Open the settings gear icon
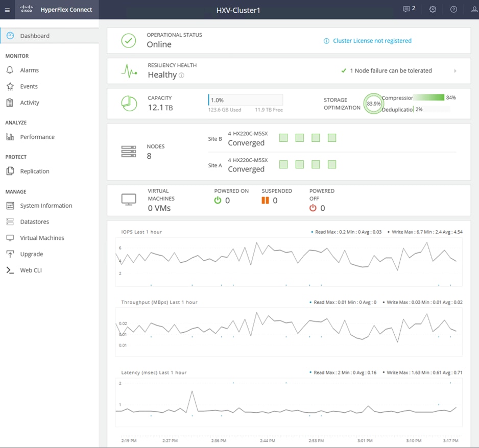 433,10
